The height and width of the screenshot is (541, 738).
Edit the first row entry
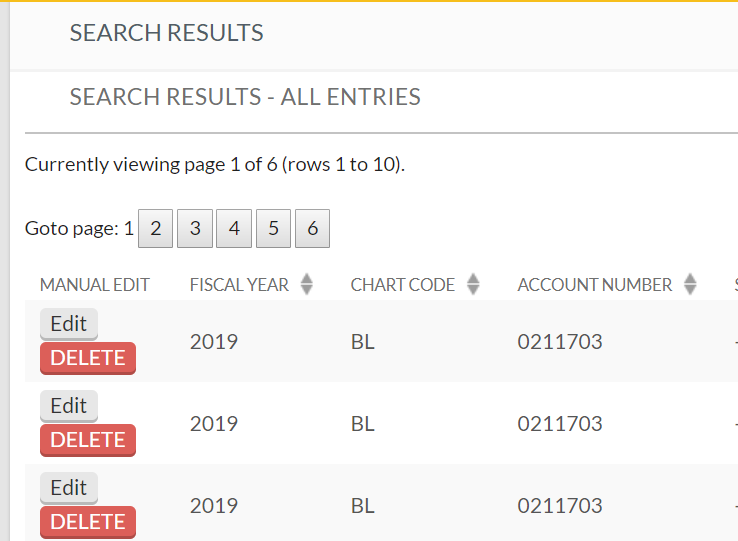(x=69, y=324)
